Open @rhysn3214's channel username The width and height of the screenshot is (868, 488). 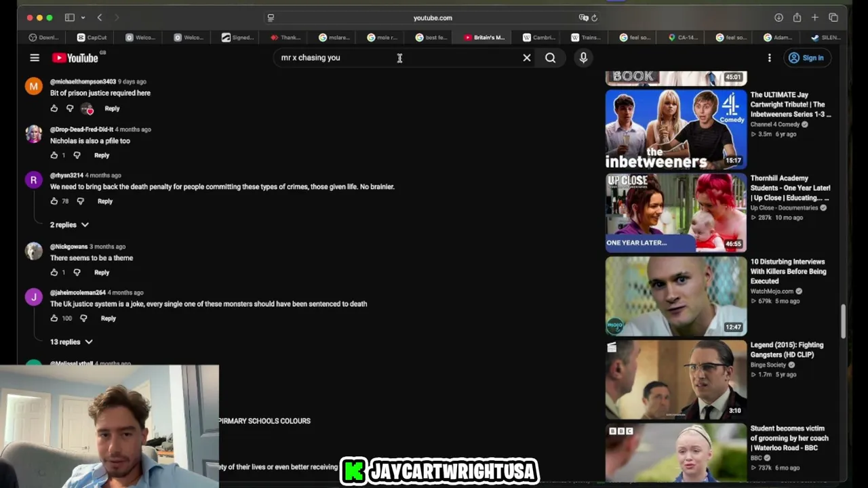[x=66, y=176]
